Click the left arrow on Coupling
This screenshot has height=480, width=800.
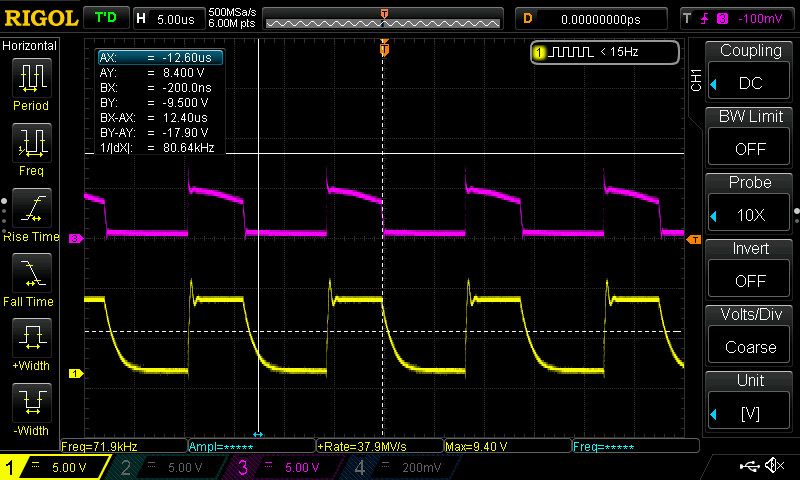point(714,84)
